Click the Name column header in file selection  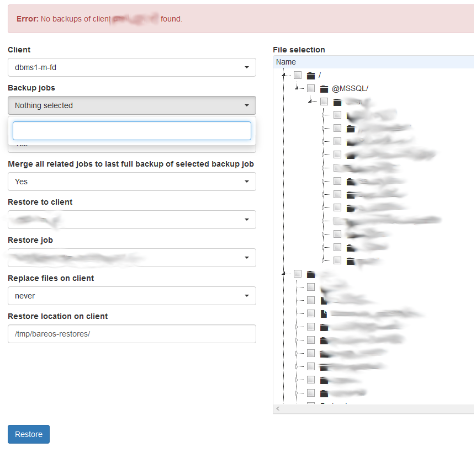click(x=286, y=62)
